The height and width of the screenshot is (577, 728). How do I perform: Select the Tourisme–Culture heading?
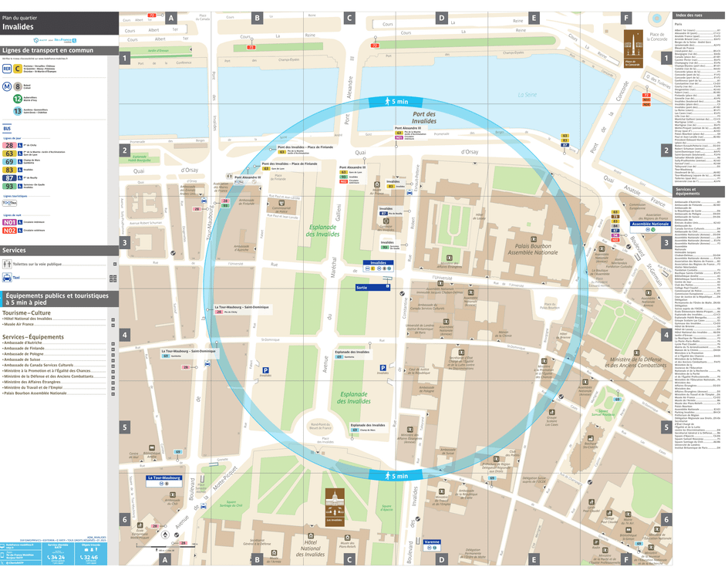coord(26,312)
